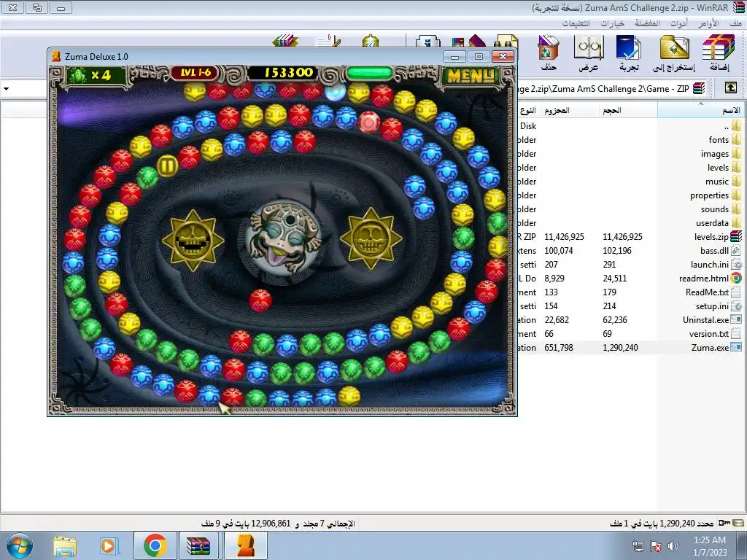Open the Favorites (المفضلة) menu
This screenshot has height=560, width=747.
[x=647, y=23]
